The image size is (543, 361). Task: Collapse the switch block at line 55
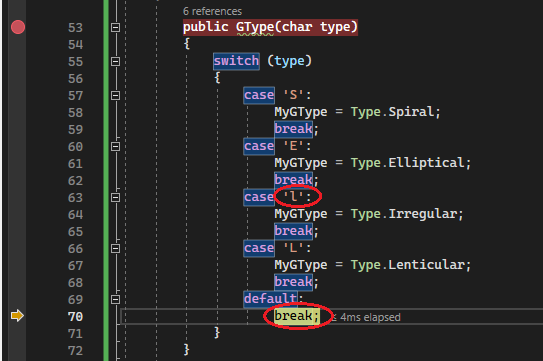[x=115, y=61]
